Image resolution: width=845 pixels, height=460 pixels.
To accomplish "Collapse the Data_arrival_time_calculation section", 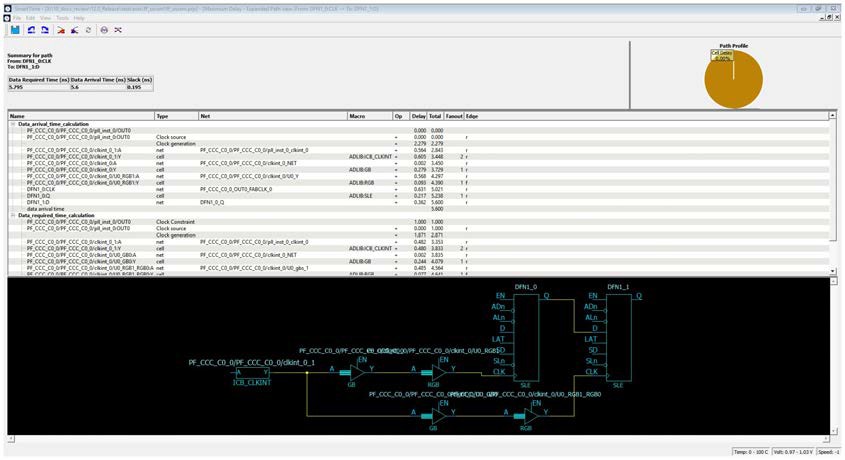I will pyautogui.click(x=12, y=124).
